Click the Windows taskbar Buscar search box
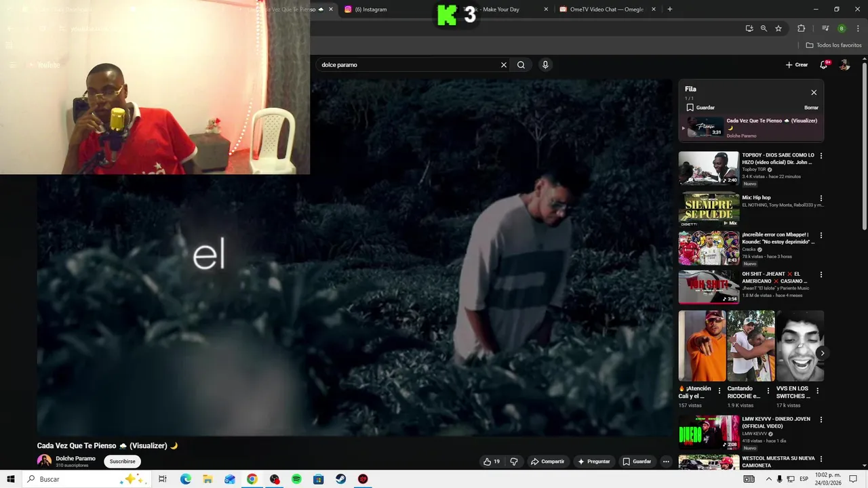Image resolution: width=868 pixels, height=488 pixels. pos(87,479)
